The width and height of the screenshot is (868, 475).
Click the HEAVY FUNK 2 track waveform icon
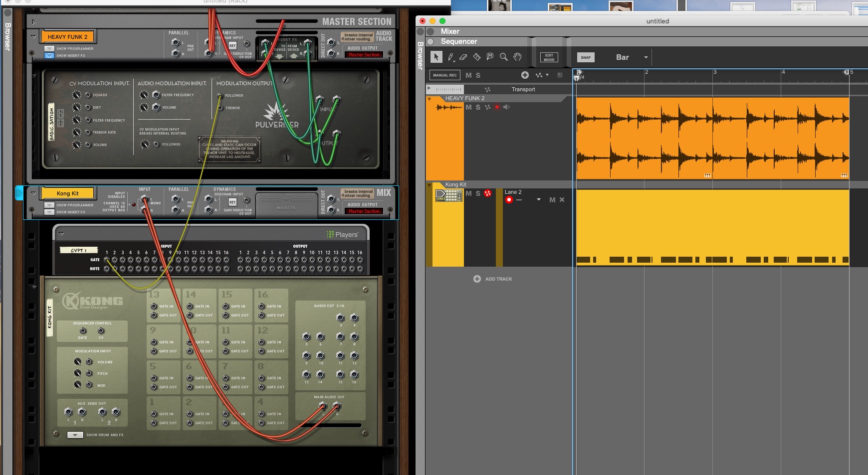(449, 107)
